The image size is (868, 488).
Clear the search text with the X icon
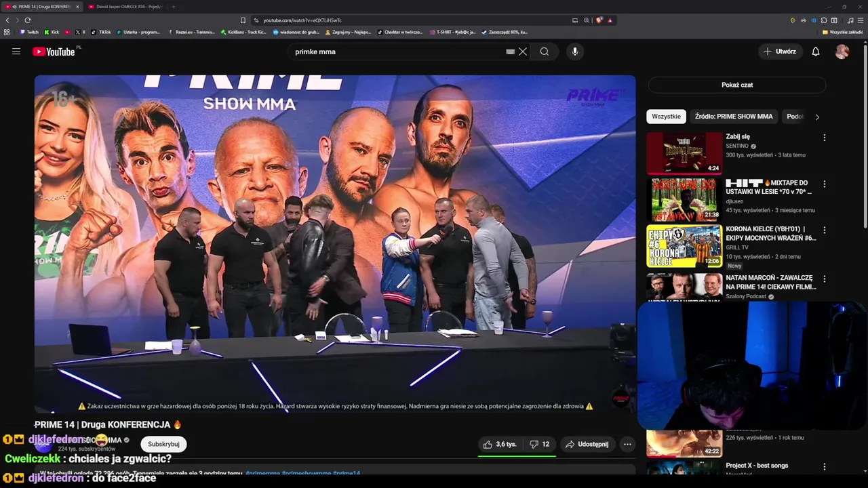click(523, 52)
